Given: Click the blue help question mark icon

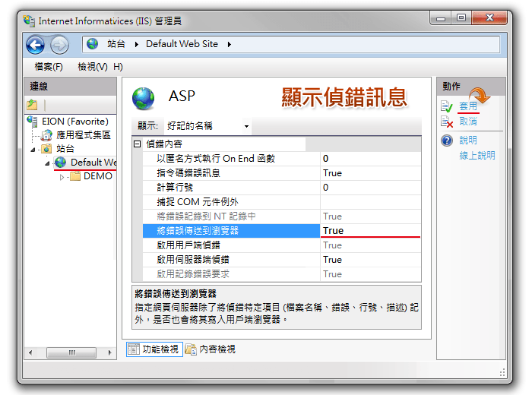Looking at the screenshot, I should [447, 141].
